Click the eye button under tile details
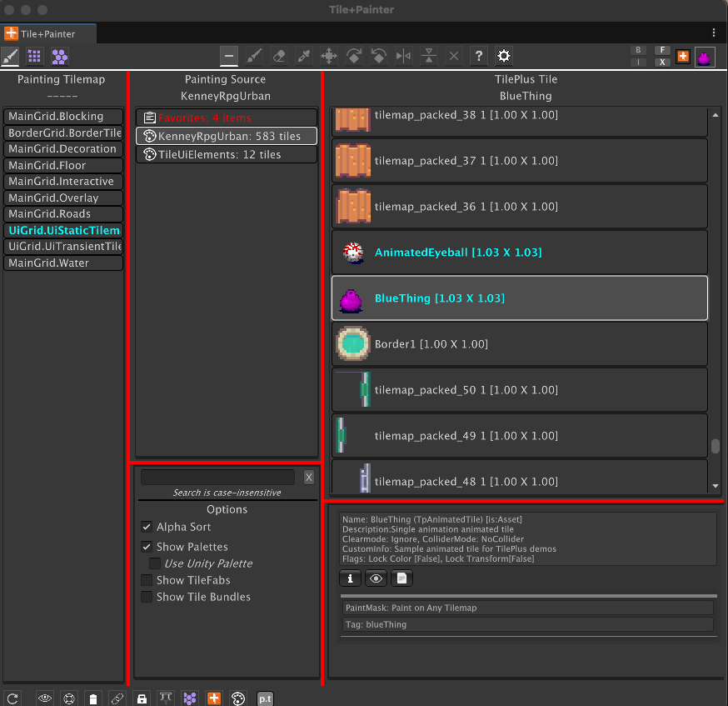 (x=376, y=578)
